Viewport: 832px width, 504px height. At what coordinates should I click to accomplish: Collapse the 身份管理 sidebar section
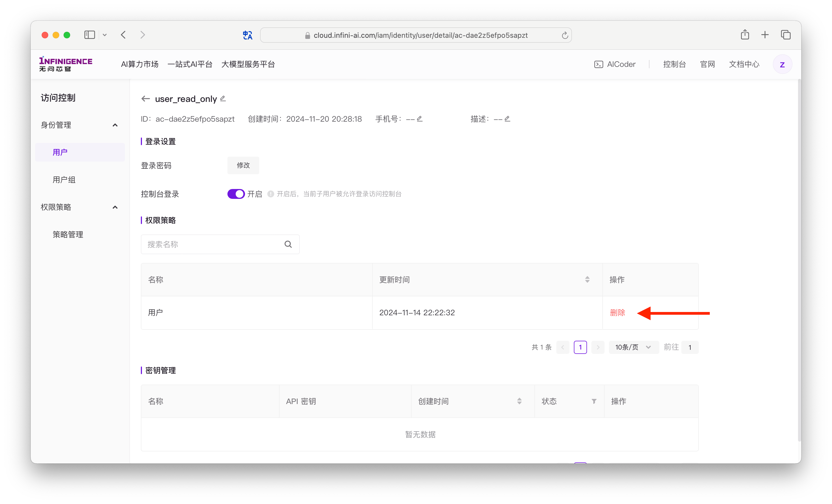coord(115,125)
